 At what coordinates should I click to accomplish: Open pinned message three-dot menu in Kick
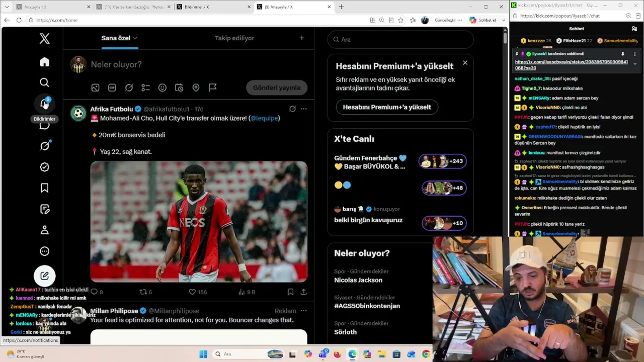pyautogui.click(x=634, y=54)
